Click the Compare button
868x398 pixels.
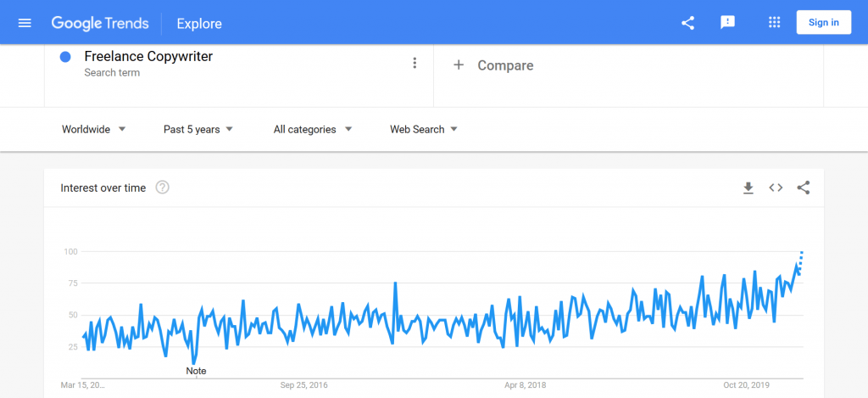[x=493, y=65]
